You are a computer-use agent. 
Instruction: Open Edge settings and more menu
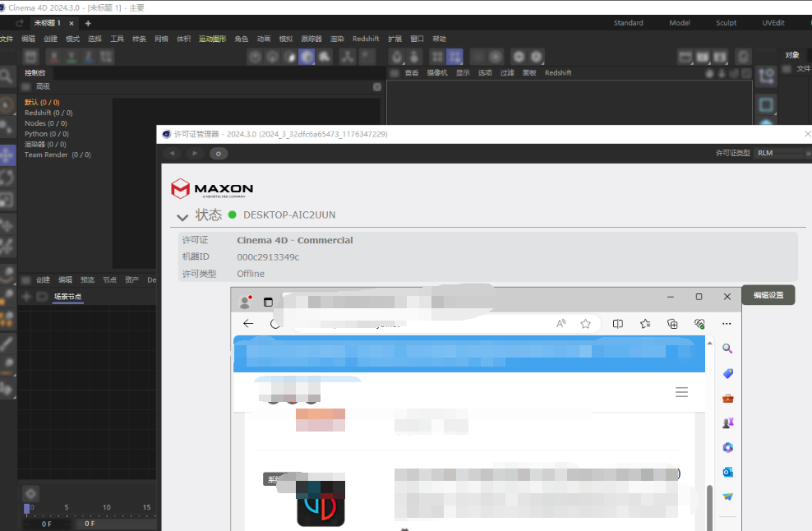(727, 324)
